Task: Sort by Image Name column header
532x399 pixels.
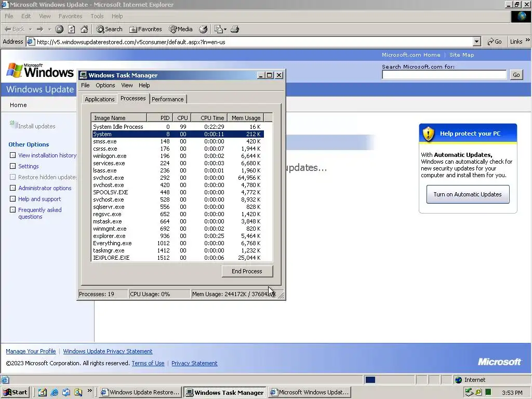Action: [x=119, y=118]
